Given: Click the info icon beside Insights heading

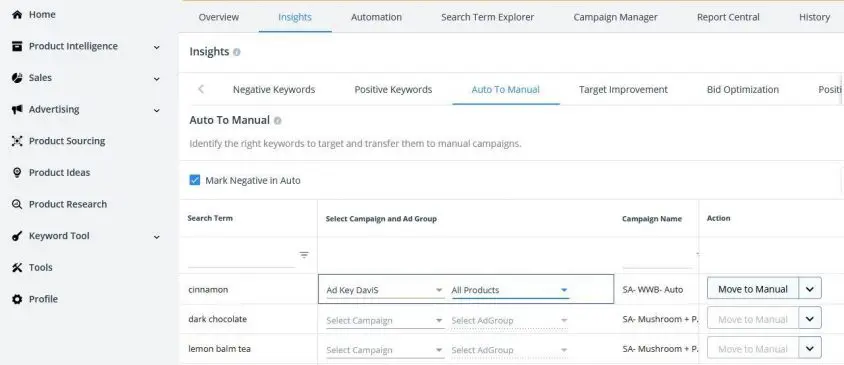Looking at the screenshot, I should click(x=237, y=52).
